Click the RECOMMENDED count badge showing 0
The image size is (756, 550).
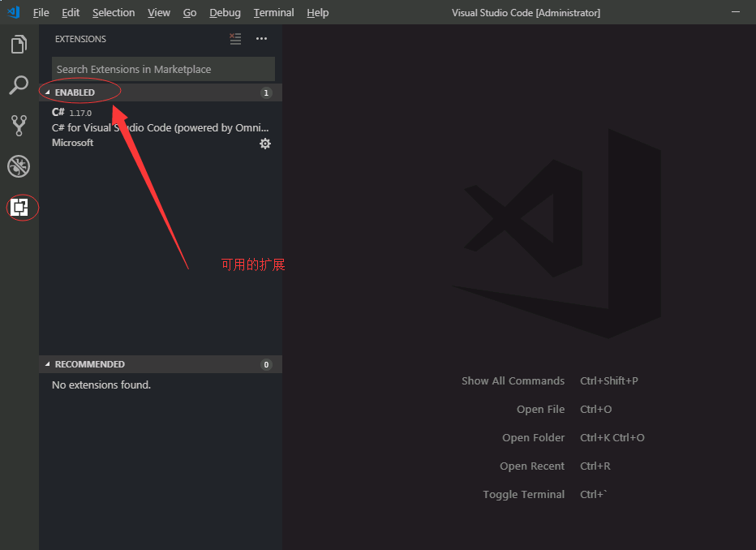click(x=266, y=364)
